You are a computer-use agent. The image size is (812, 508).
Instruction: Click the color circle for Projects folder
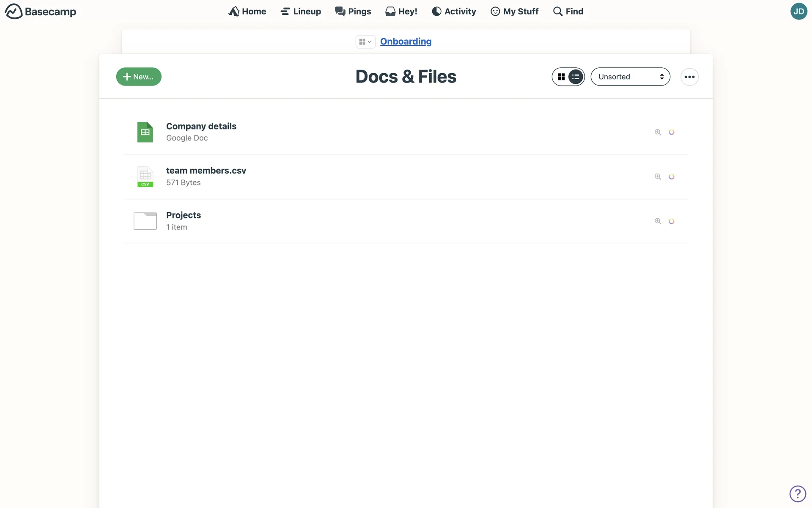pos(672,221)
